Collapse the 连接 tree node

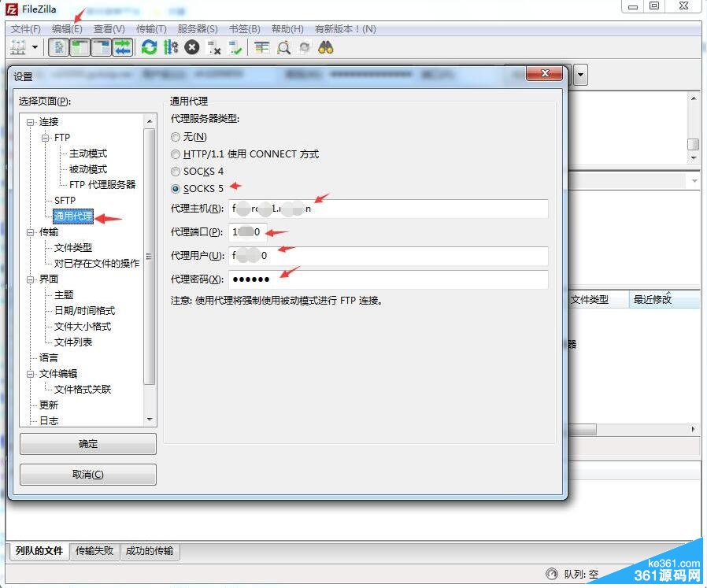pyautogui.click(x=30, y=122)
